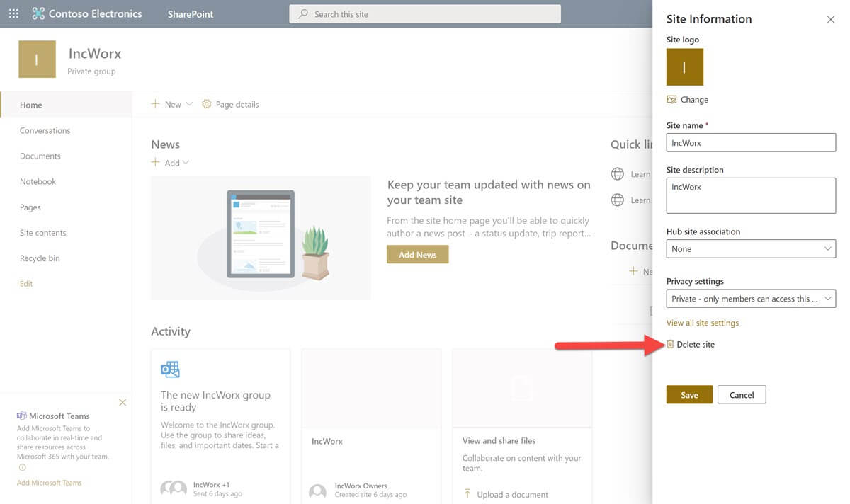Viewport: 850px width, 504px height.
Task: Click the IncWorx site logo tile in header
Action: tap(37, 59)
